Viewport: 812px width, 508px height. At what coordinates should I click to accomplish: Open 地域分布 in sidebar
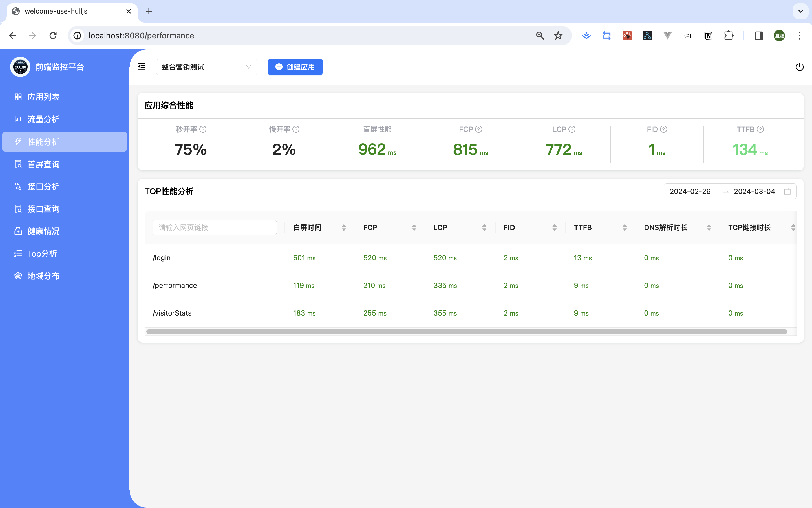pyautogui.click(x=64, y=276)
